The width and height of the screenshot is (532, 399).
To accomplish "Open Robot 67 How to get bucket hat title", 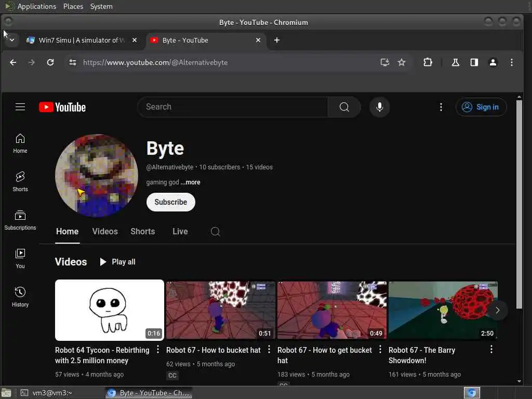I will tap(324, 355).
